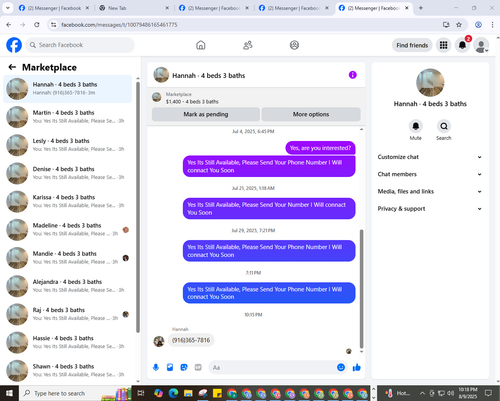Expand Chat members section

point(430,174)
